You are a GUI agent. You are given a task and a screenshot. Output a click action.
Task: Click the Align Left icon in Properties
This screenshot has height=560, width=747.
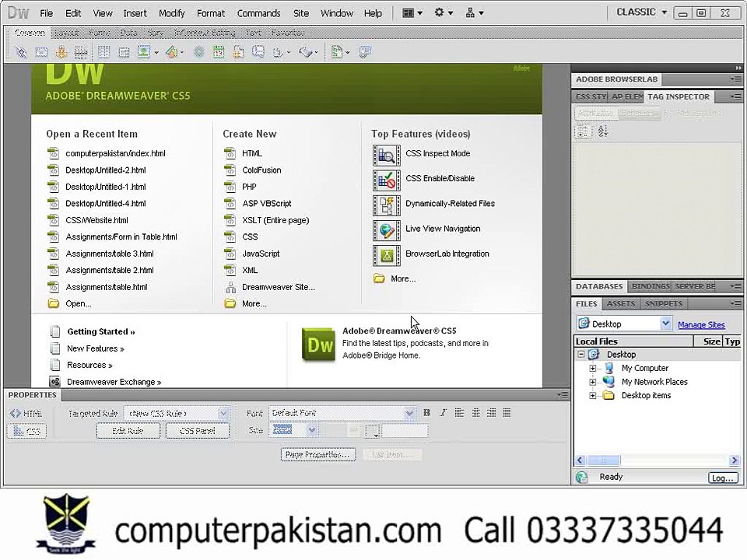(x=459, y=413)
